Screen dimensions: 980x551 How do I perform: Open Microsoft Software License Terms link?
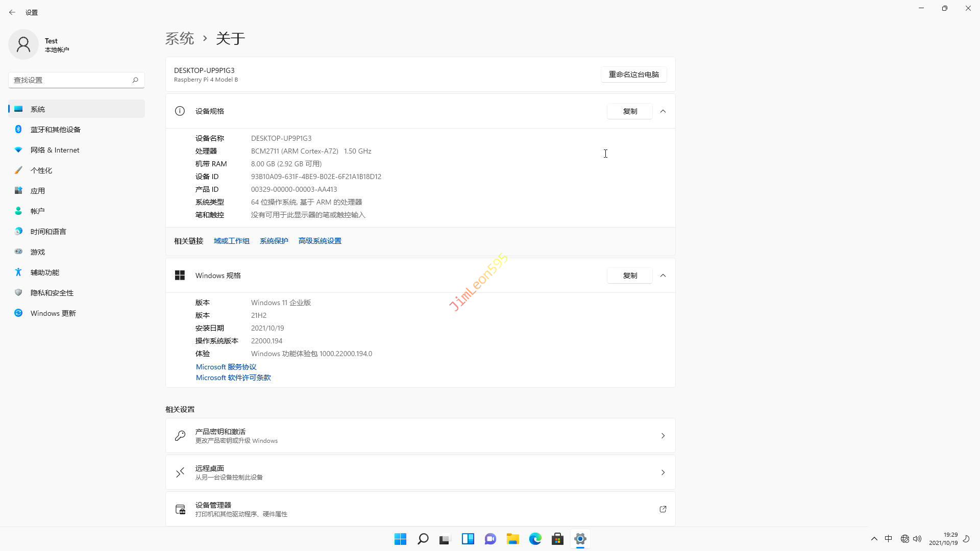[233, 378]
